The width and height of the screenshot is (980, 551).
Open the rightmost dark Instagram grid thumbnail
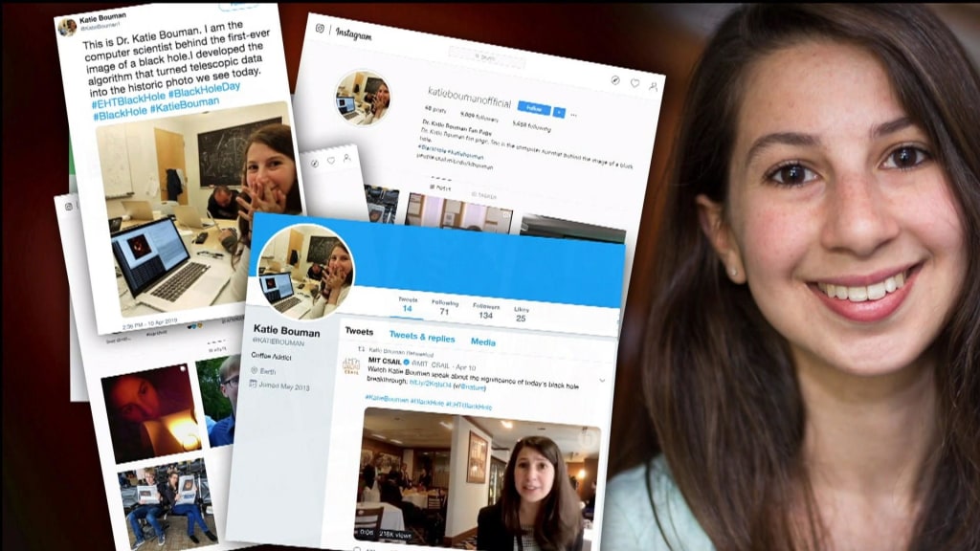pyautogui.click(x=572, y=228)
